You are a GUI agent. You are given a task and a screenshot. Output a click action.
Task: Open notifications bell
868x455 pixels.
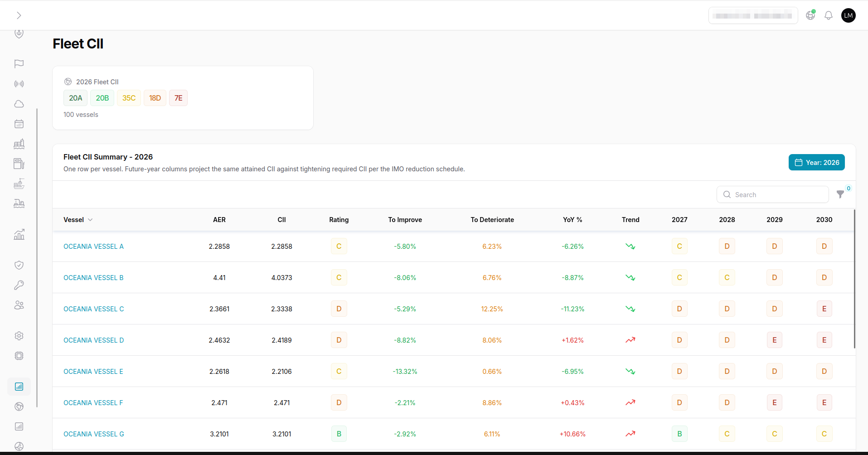829,15
